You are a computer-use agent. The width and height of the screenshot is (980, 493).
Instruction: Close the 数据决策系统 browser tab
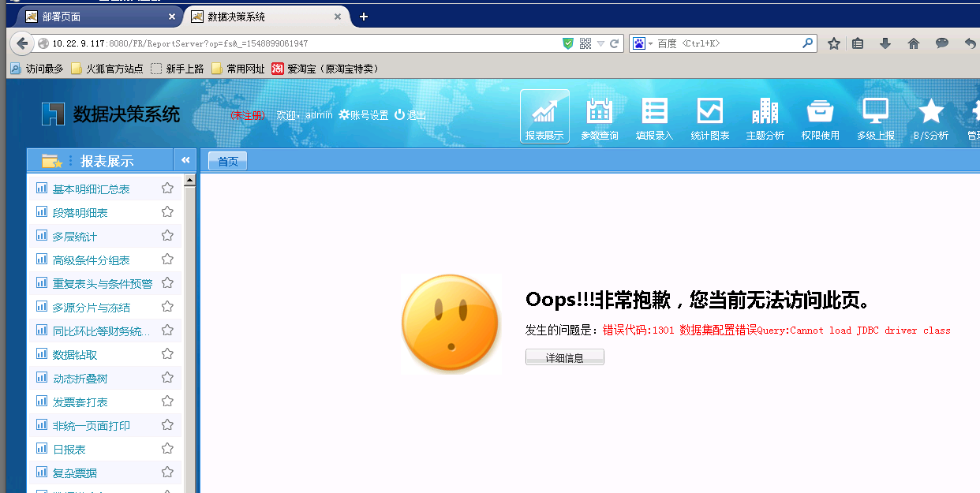coord(337,17)
